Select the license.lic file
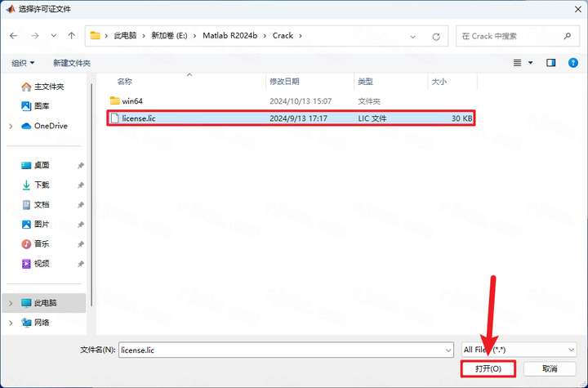This screenshot has height=388, width=588. click(291, 118)
